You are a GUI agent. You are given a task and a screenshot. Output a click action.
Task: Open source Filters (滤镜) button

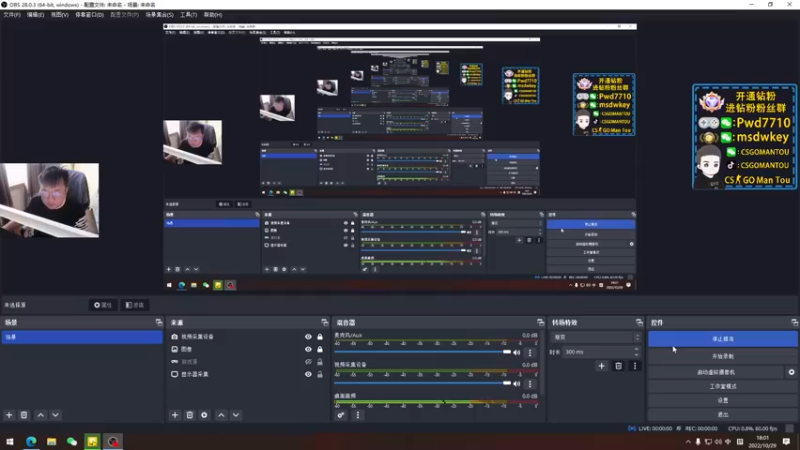click(x=135, y=305)
